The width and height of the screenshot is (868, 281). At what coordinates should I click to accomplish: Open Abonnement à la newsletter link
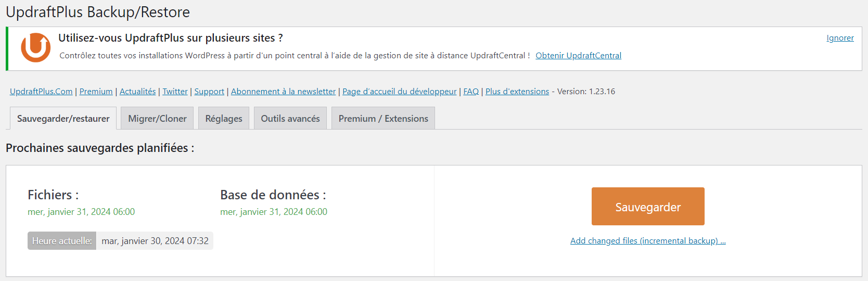283,92
